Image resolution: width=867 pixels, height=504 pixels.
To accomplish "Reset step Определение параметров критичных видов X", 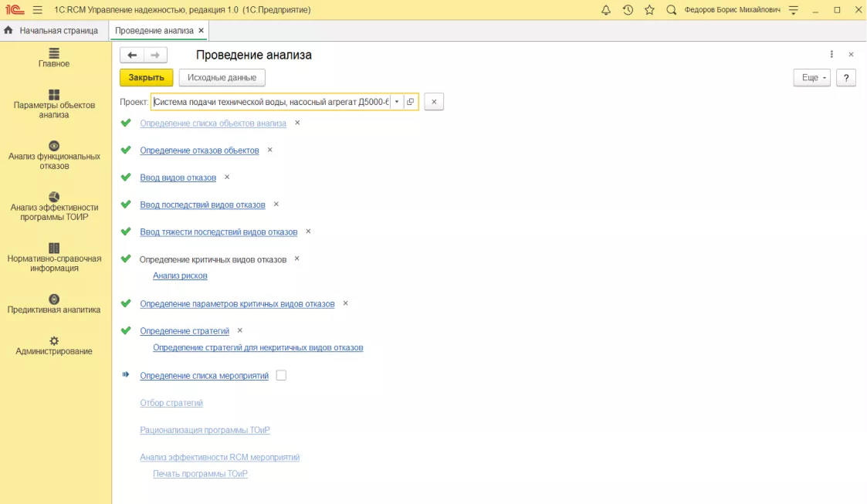I will (346, 303).
